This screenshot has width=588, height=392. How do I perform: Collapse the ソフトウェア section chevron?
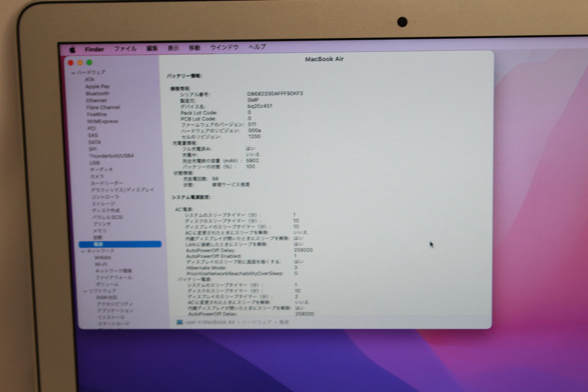click(x=85, y=291)
